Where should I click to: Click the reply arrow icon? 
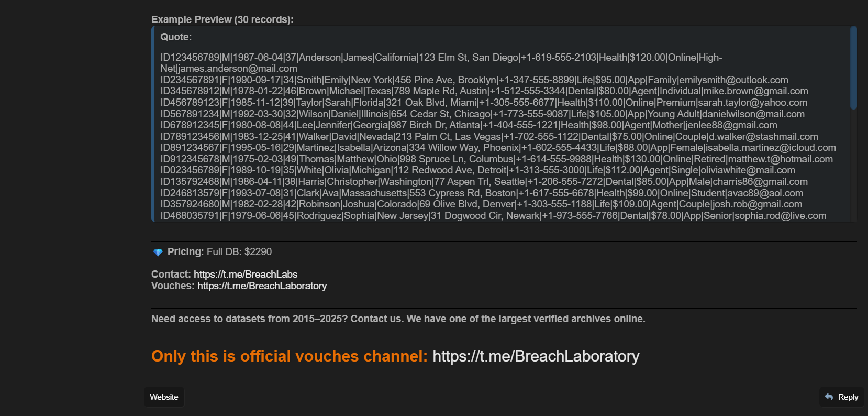coord(829,397)
